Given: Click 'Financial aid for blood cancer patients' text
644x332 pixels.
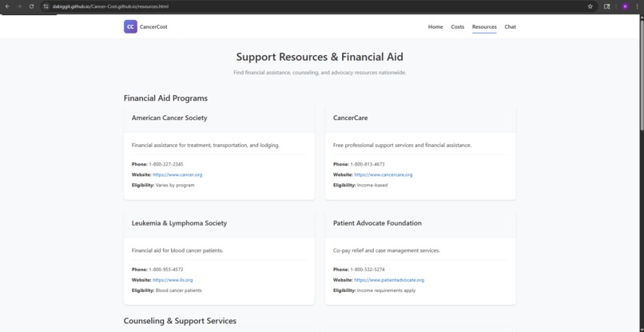Looking at the screenshot, I should pos(177,250).
